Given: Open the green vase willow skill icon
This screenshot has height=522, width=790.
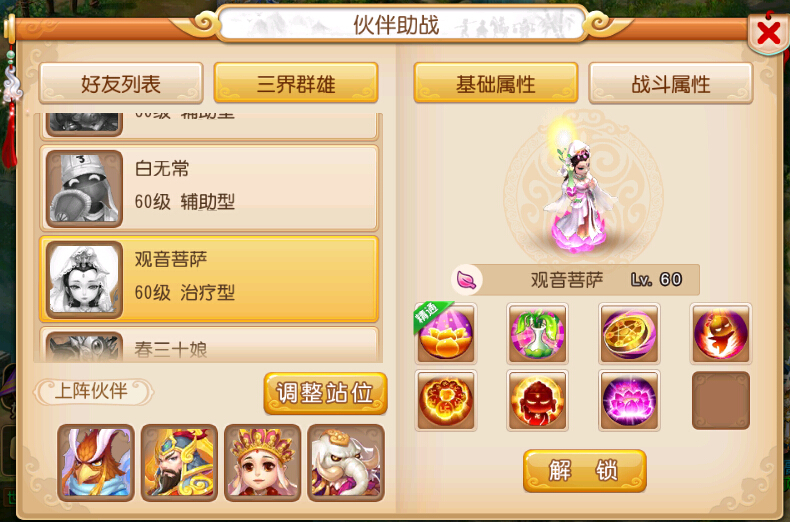Looking at the screenshot, I should [x=537, y=333].
